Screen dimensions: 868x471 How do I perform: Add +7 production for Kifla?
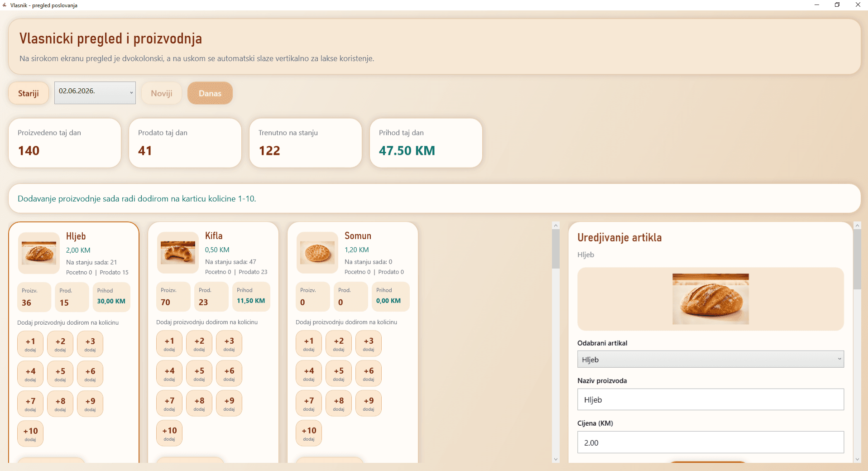[169, 404]
